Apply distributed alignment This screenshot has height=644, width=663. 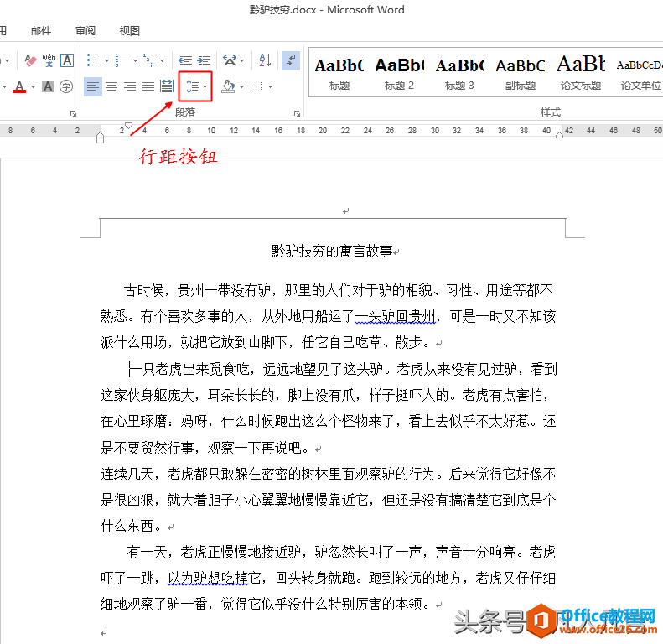[167, 86]
